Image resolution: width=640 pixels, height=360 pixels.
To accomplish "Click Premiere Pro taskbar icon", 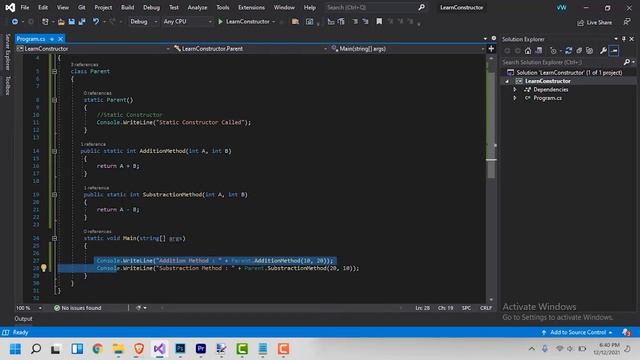I will (200, 349).
